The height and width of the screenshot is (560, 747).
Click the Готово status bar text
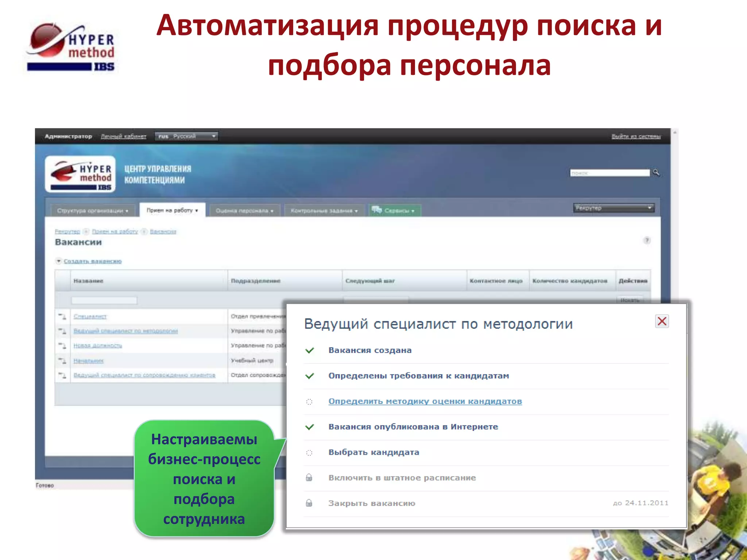click(45, 485)
